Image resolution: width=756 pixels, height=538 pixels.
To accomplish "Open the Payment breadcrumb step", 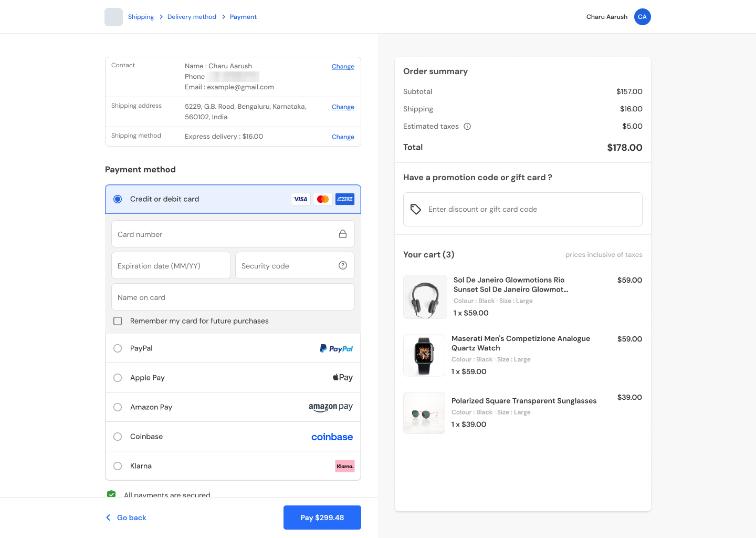I will 243,17.
